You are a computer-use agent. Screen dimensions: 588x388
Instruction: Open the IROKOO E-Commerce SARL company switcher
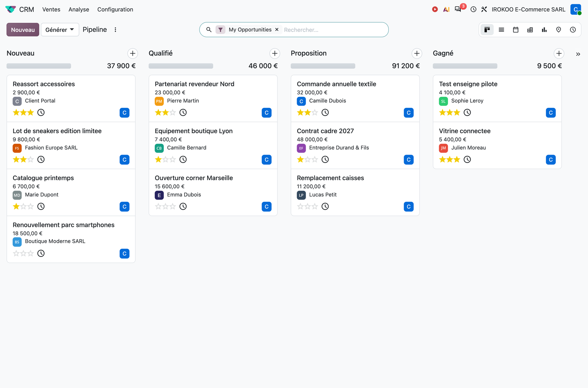(529, 9)
